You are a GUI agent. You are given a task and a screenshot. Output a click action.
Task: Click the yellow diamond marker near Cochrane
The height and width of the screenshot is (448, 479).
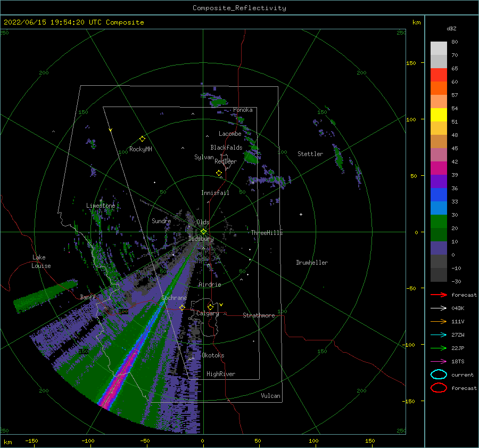(x=182, y=307)
